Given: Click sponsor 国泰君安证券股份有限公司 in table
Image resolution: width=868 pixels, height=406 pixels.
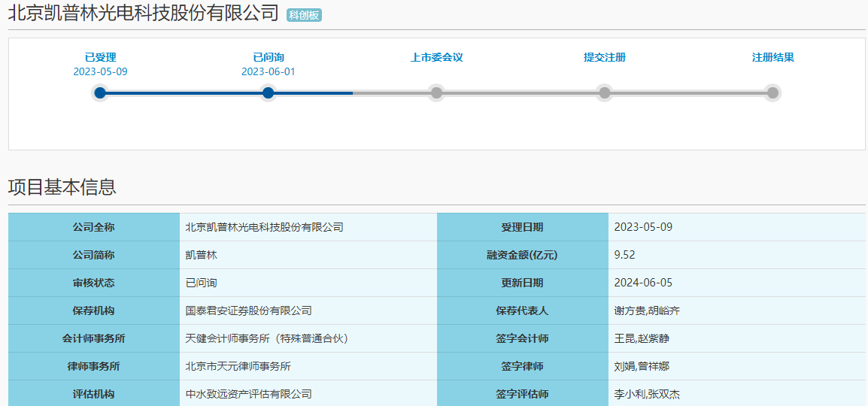Looking at the screenshot, I should click(x=249, y=311).
